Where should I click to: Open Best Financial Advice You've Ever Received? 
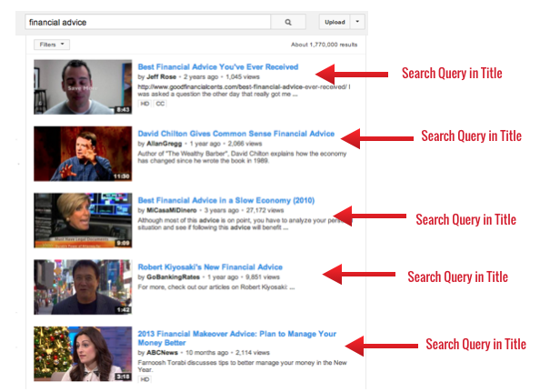point(218,66)
